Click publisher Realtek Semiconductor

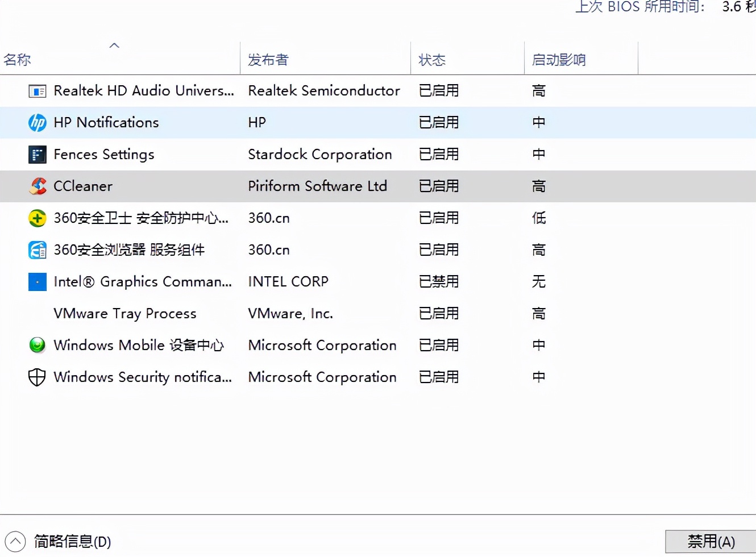pyautogui.click(x=324, y=91)
